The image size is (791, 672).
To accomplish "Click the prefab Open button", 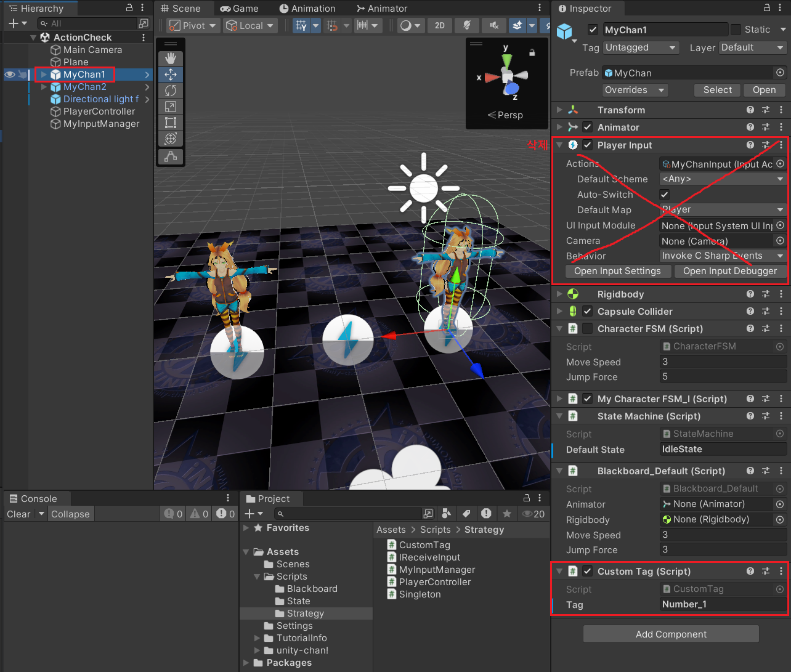I will 765,90.
